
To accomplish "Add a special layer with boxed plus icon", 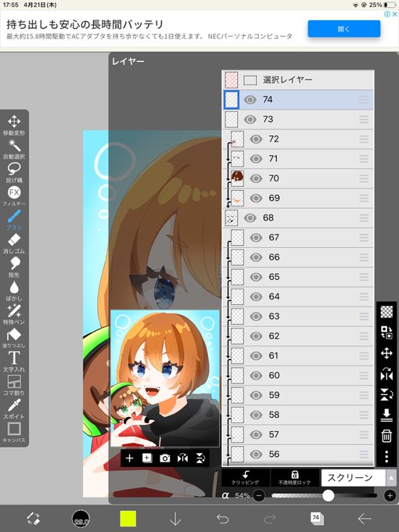I will point(147,458).
